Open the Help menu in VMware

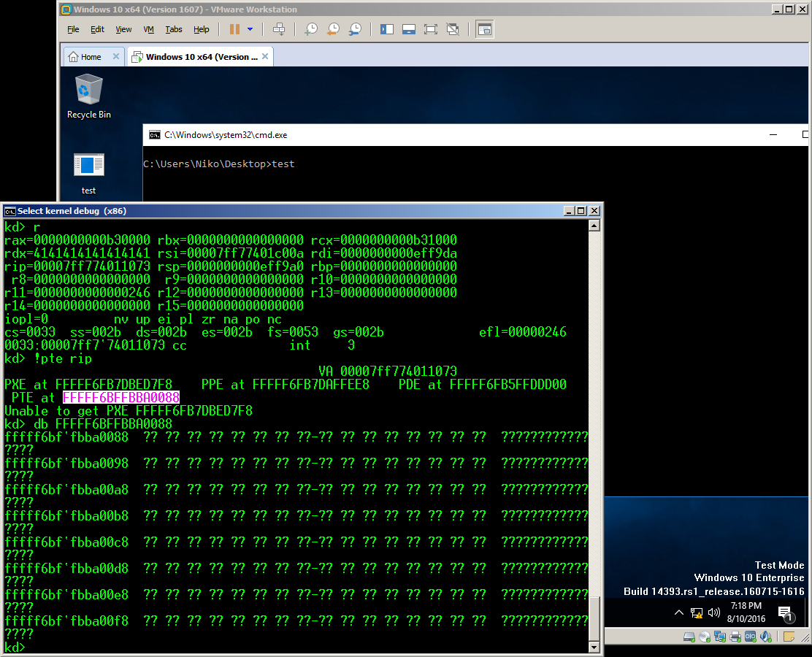click(202, 29)
